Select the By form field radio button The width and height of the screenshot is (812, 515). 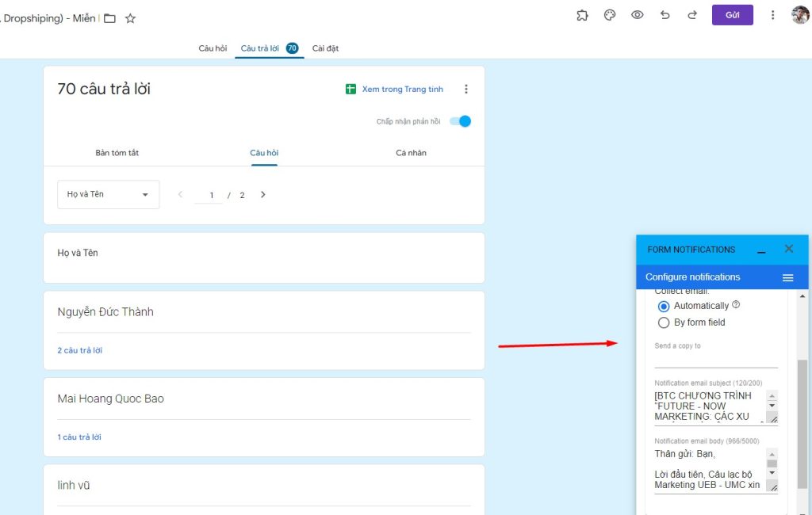664,322
